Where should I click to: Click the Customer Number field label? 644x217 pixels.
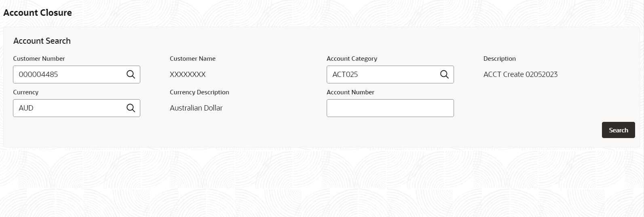coord(39,59)
